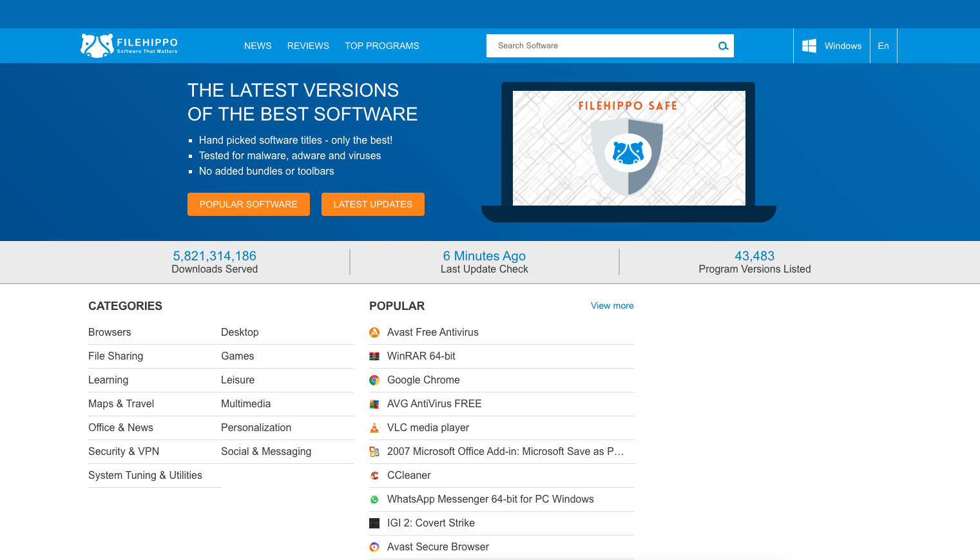Open the AVG AntiVirus FREE text link
Image resolution: width=980 pixels, height=560 pixels.
pyautogui.click(x=434, y=404)
